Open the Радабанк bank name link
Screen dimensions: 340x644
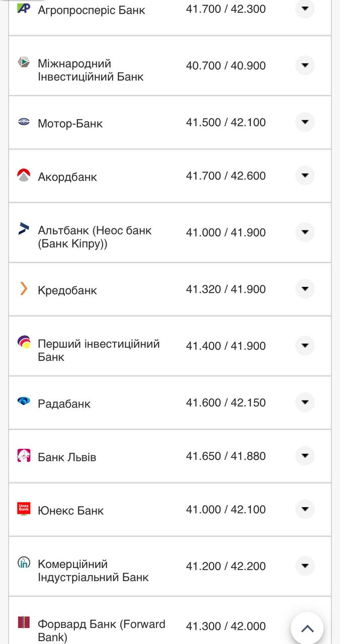(64, 404)
